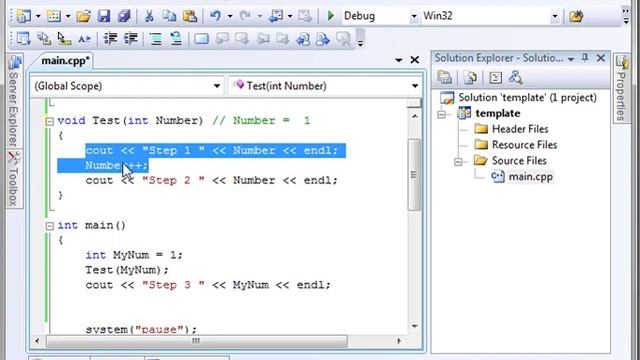Open Properties from Solution Explorer toolbar
This screenshot has width=640, height=360.
pos(444,77)
